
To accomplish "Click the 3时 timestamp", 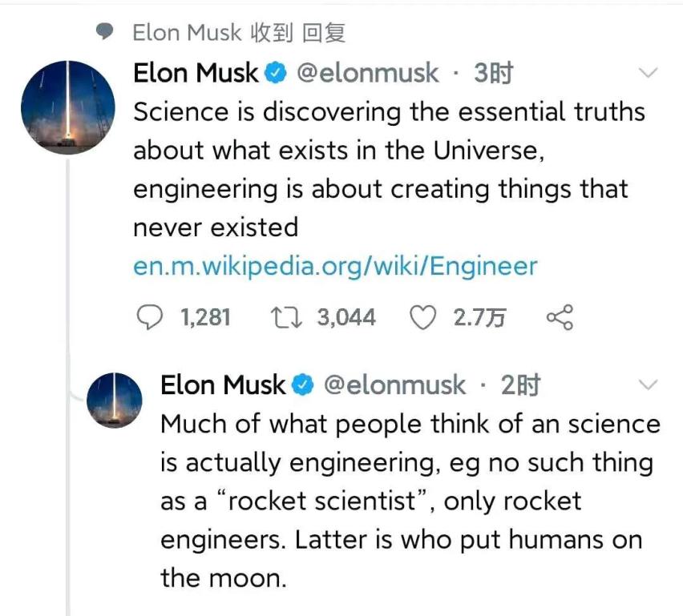I will pyautogui.click(x=493, y=73).
